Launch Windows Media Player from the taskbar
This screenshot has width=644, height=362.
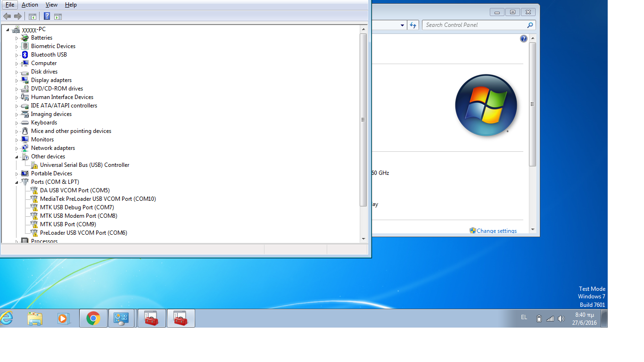coord(63,318)
